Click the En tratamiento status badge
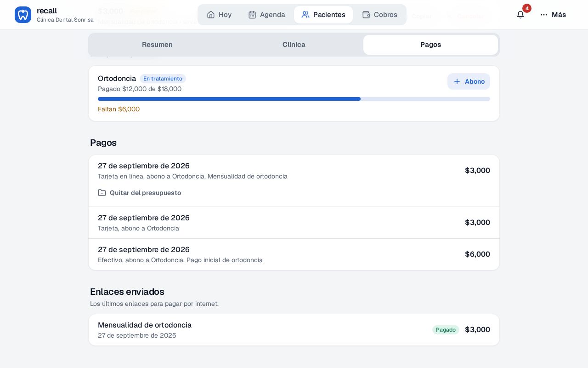The height and width of the screenshot is (368, 588). (x=163, y=79)
